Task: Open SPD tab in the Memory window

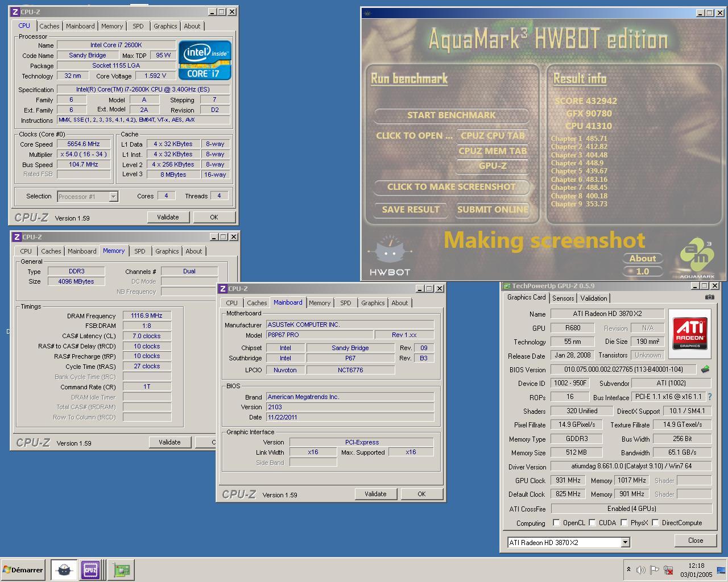Action: tap(140, 251)
